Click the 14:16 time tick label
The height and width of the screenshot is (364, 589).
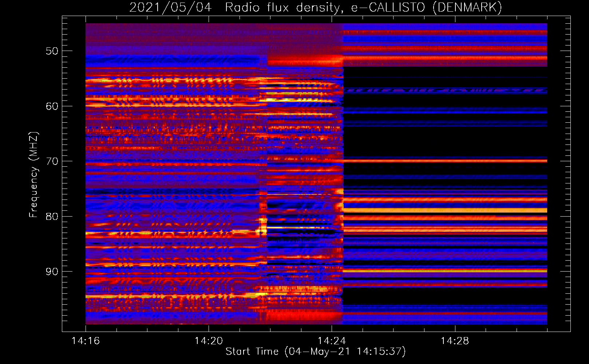tap(86, 341)
